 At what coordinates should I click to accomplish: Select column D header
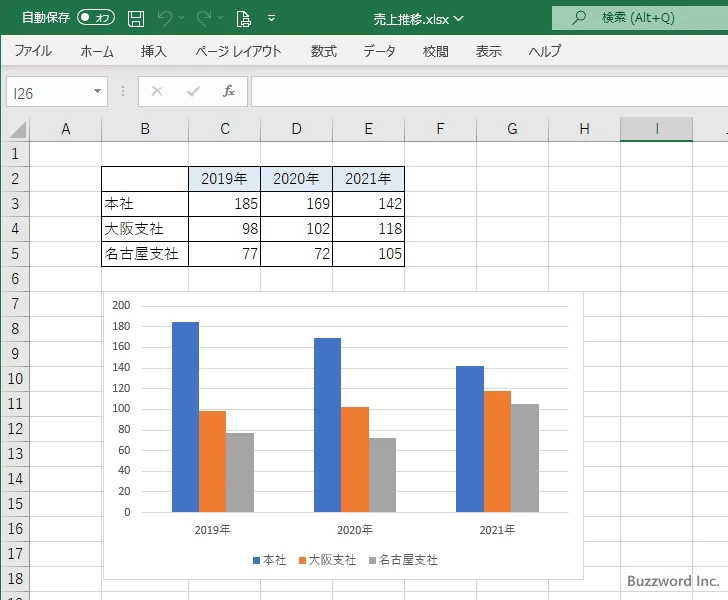coord(297,129)
